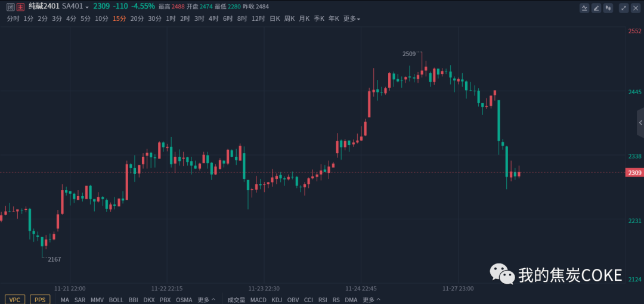Select the 1分 timeframe

(x=29, y=18)
